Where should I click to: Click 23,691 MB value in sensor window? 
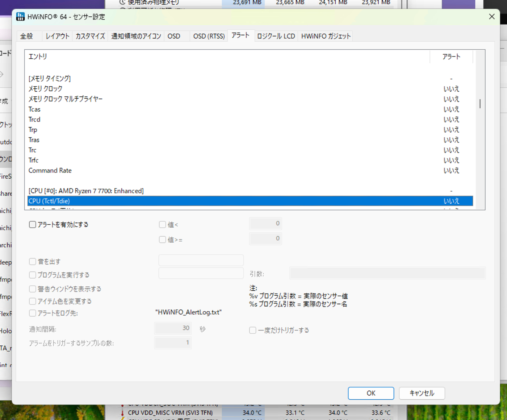247,2
